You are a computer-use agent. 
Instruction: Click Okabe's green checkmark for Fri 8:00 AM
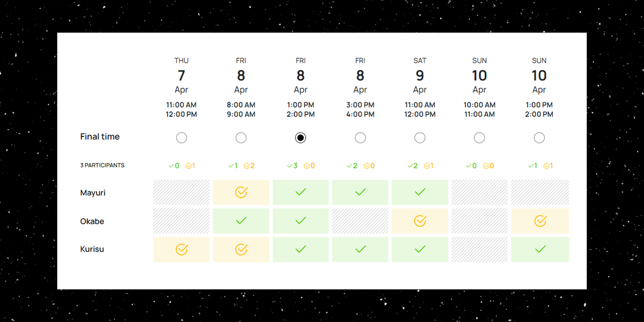[x=241, y=221]
